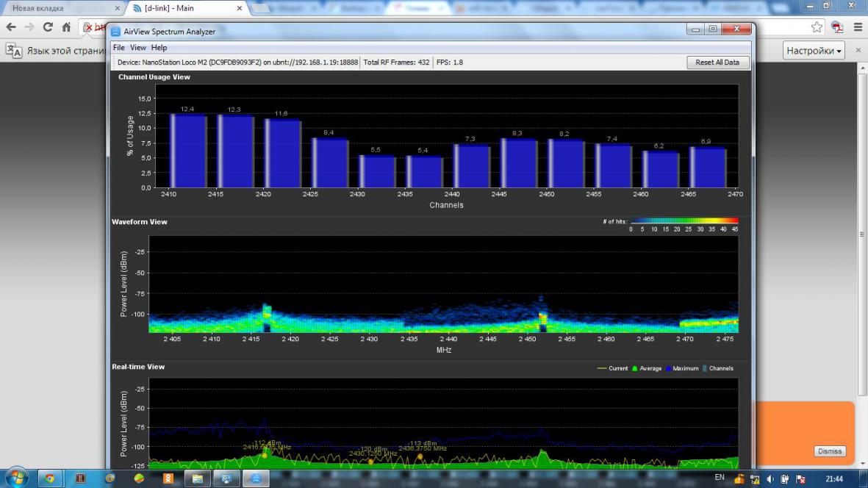The image size is (868, 488).
Task: Open the Odnoklassniki orange taskbar icon
Action: coord(168,478)
